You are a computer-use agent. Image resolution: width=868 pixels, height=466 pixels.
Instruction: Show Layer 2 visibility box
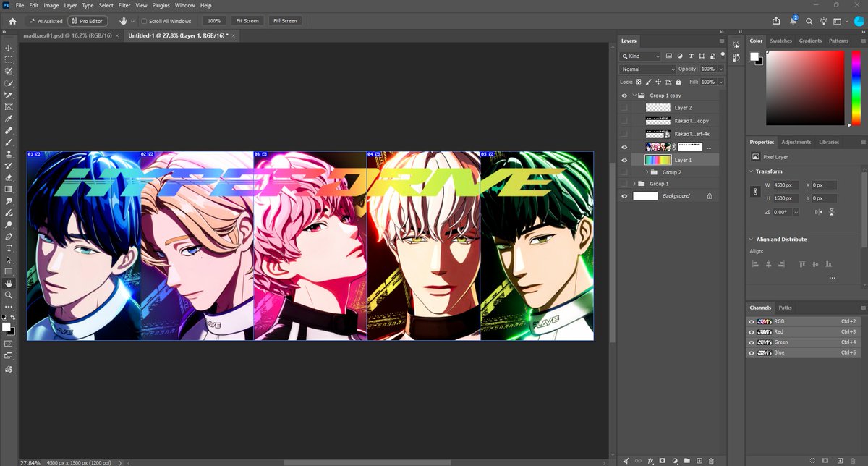[x=624, y=107]
